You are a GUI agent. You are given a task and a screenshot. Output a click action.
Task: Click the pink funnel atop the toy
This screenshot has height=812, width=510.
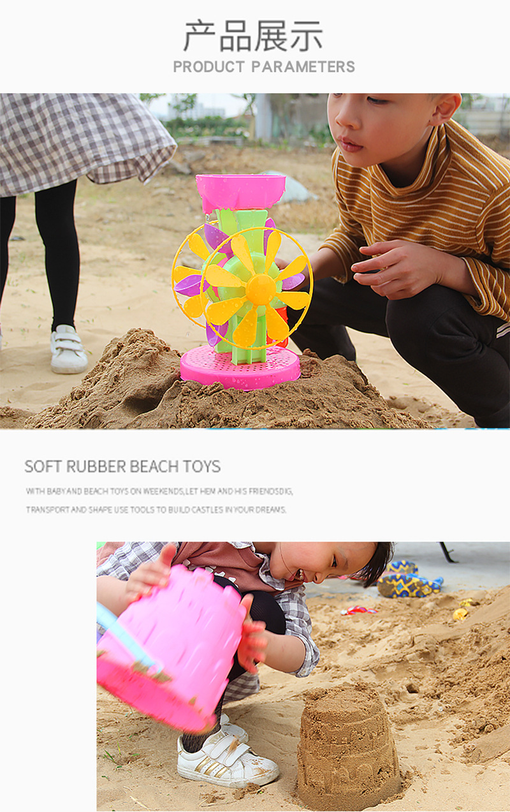[240, 191]
